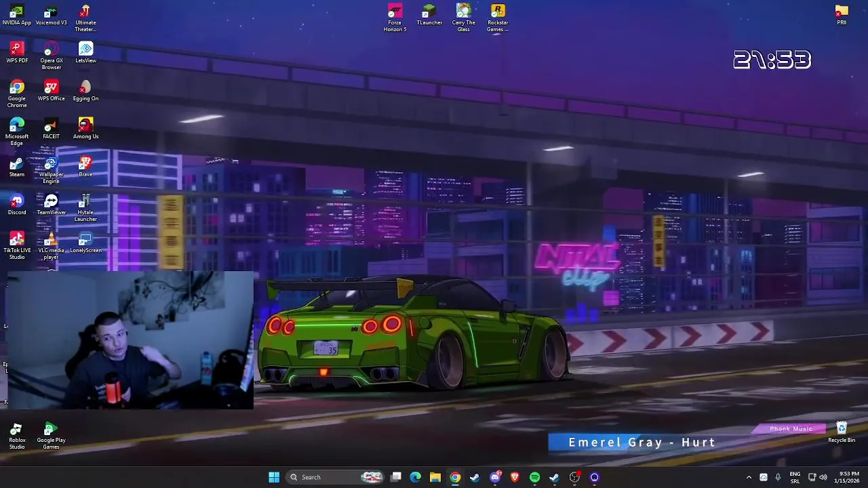Image resolution: width=868 pixels, height=488 pixels.
Task: Click the Phonk Music label
Action: [791, 428]
